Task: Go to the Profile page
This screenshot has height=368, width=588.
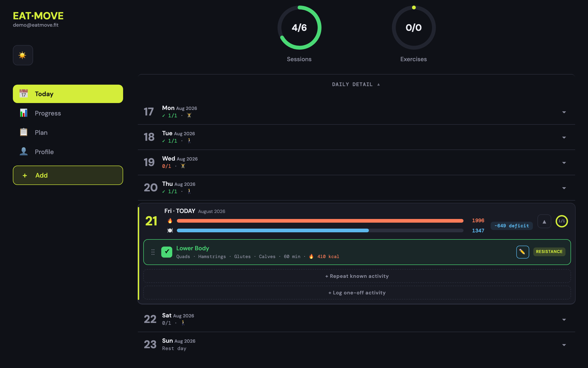Action: pos(68,152)
